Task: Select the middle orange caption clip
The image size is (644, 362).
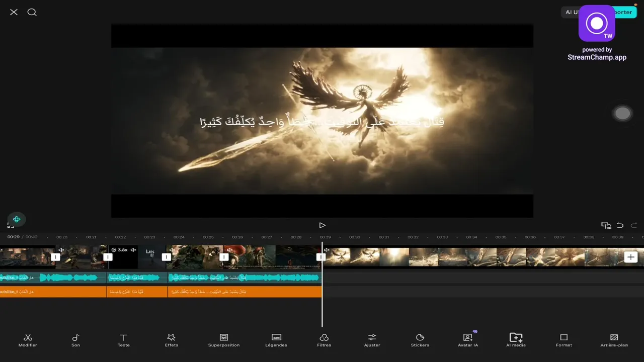Action: click(x=137, y=292)
